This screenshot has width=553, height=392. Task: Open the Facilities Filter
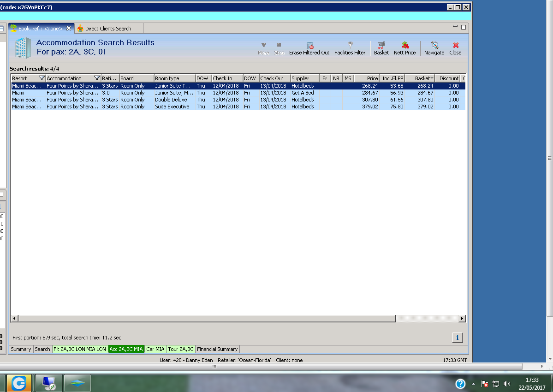tap(350, 48)
